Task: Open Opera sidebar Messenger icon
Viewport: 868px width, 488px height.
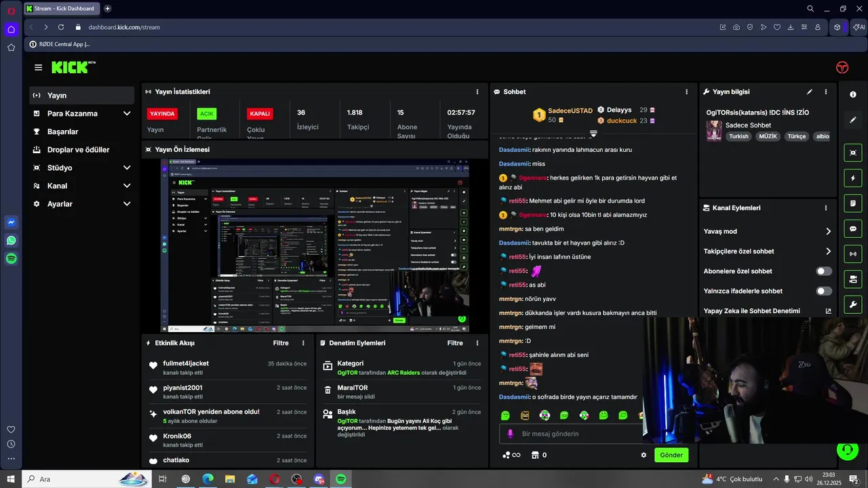Action: [x=11, y=222]
